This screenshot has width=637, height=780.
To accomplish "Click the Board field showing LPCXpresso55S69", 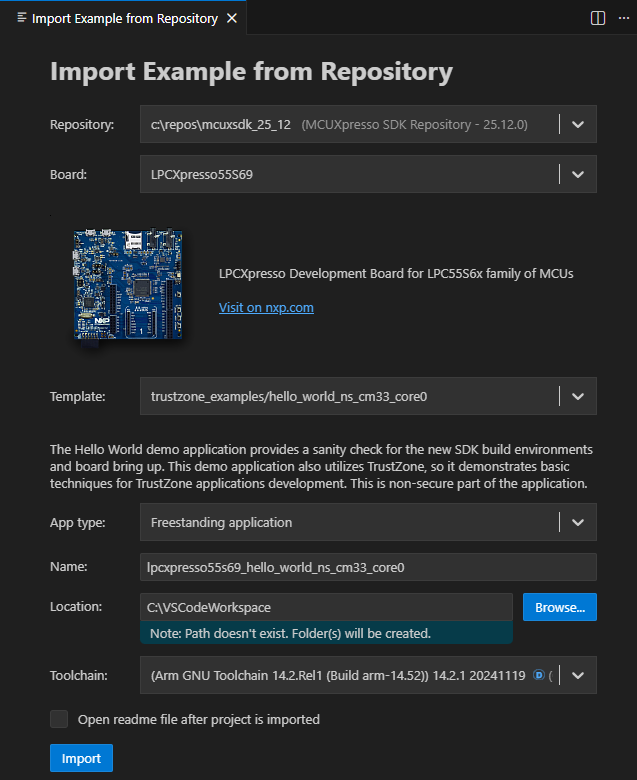I will [x=368, y=174].
